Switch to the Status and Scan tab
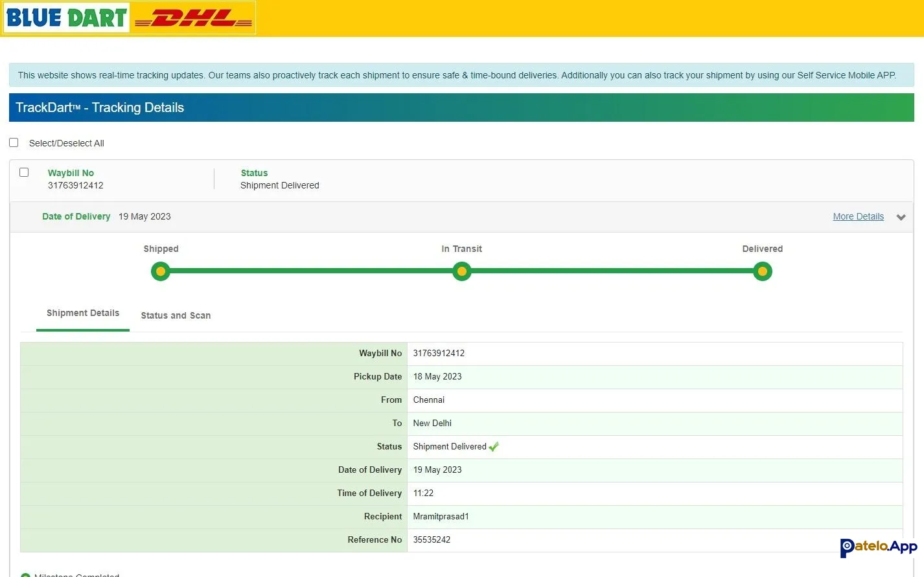Viewport: 924px width, 577px height. click(x=176, y=315)
